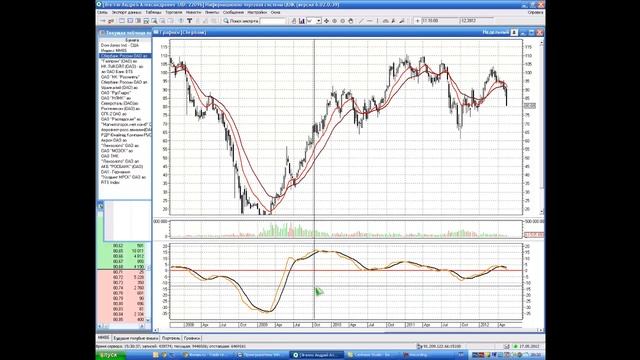Open the Таблицы menu
Image resolution: width=640 pixels, height=360 pixels.
153,12
